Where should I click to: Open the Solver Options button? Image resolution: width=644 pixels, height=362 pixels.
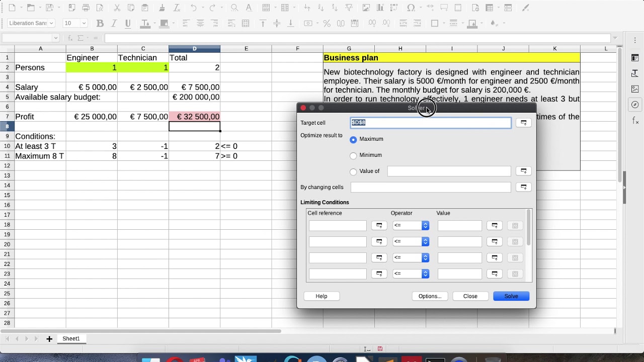coord(430,296)
